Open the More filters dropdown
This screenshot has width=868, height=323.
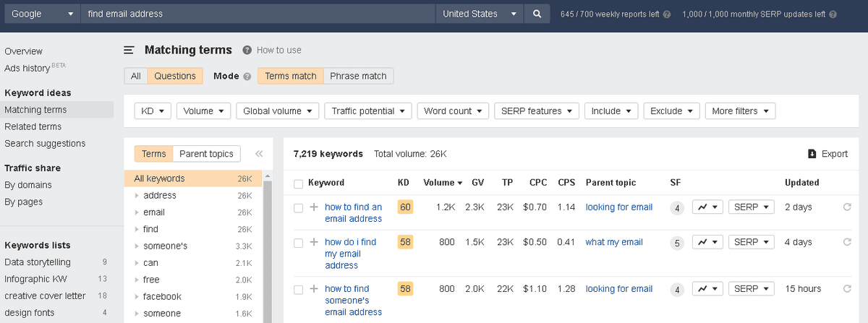740,111
